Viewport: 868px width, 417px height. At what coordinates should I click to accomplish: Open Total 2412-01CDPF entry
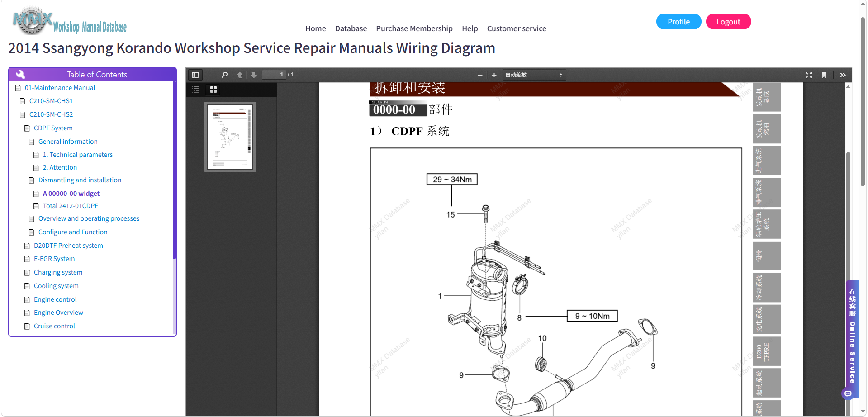point(70,206)
